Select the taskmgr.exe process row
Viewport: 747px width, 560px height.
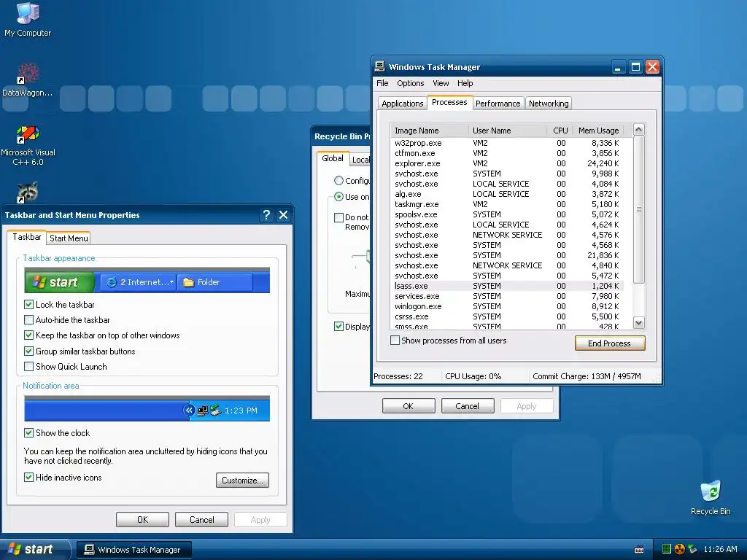click(x=507, y=204)
